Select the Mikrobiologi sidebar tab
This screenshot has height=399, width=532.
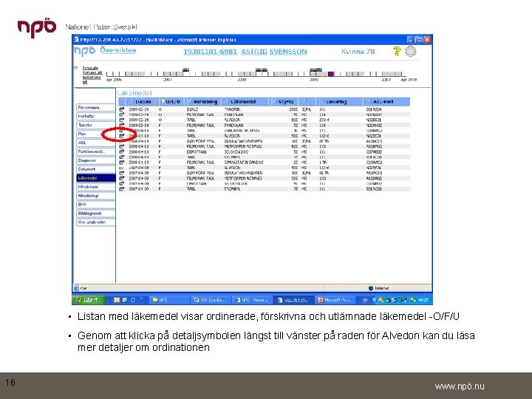95,195
